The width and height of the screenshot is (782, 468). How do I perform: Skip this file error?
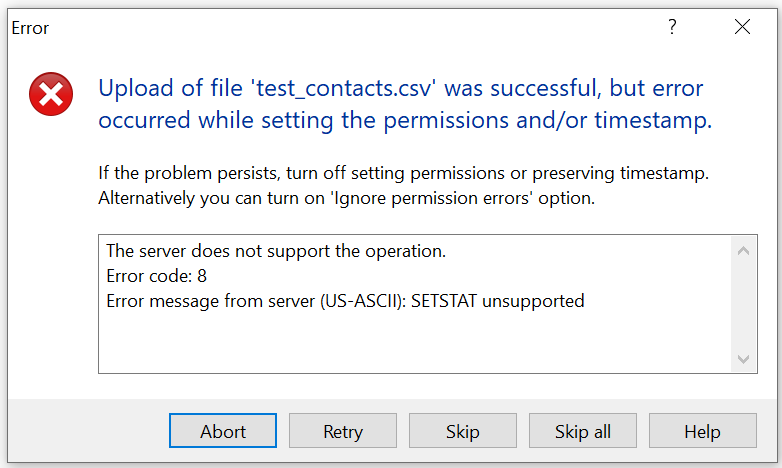click(x=463, y=431)
